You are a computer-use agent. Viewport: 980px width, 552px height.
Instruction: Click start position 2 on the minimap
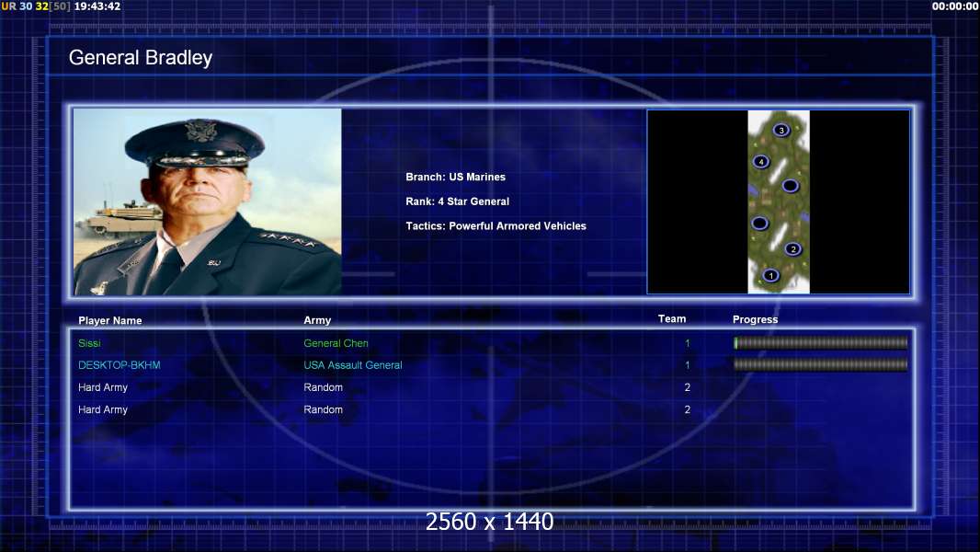click(793, 248)
